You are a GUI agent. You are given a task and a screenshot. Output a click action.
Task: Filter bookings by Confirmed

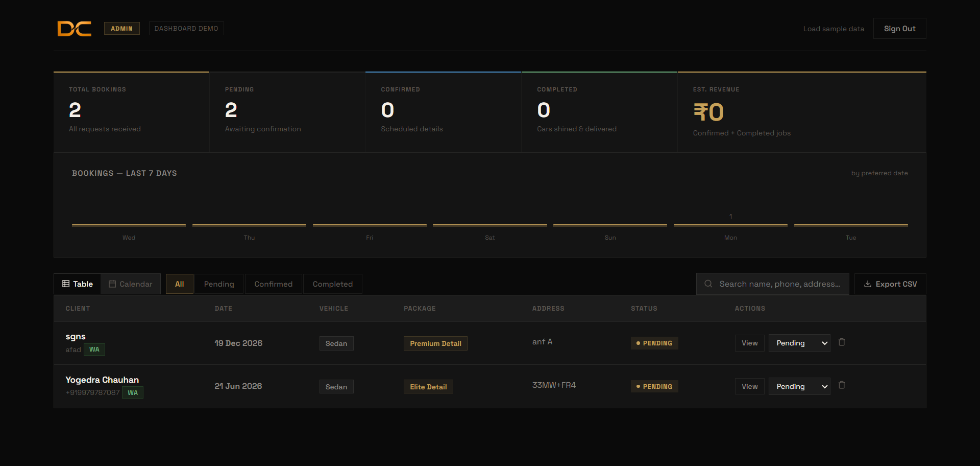pos(274,284)
